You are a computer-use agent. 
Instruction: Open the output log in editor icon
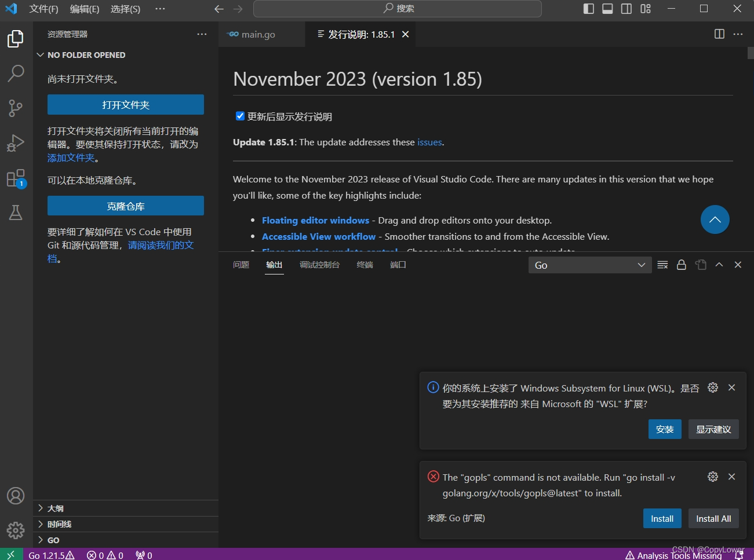point(701,265)
